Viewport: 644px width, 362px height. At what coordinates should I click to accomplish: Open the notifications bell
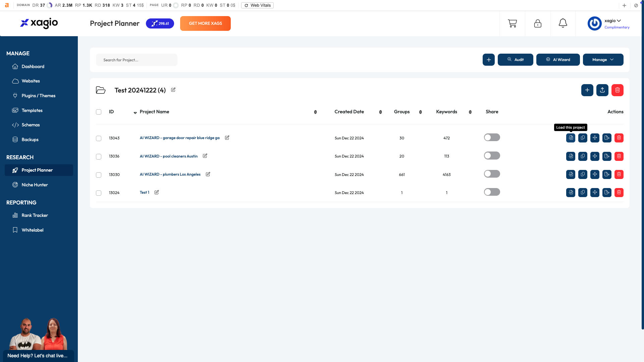563,23
